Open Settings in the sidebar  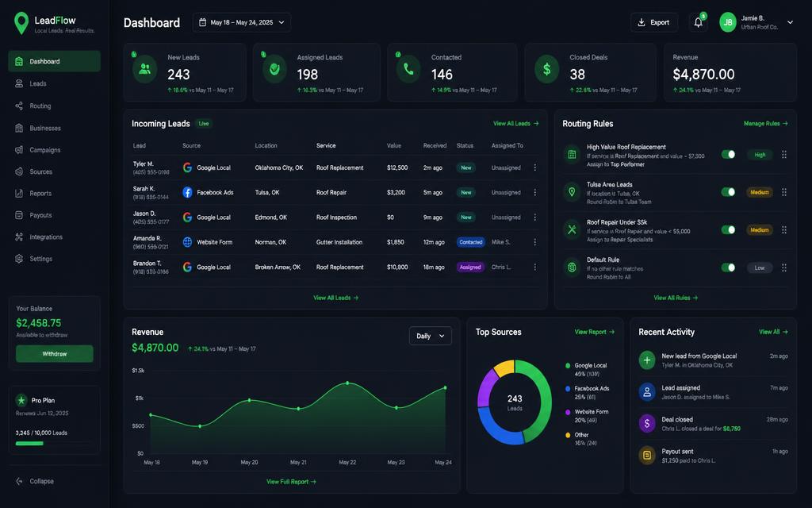(x=55, y=259)
